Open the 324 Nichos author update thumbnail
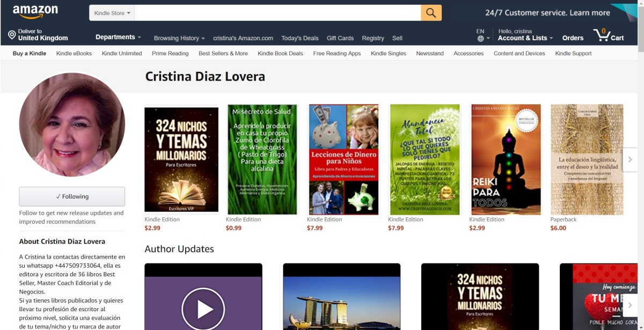The image size is (644, 330). coord(480,297)
